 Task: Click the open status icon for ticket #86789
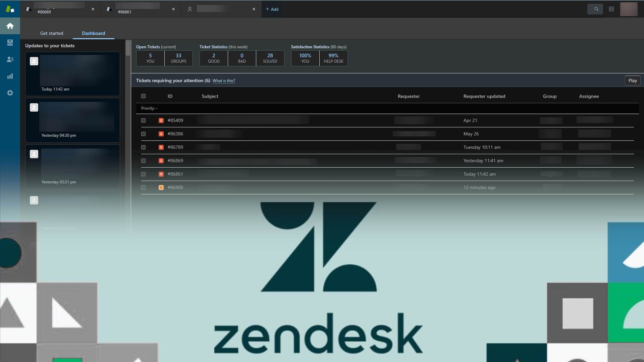pos(161,147)
